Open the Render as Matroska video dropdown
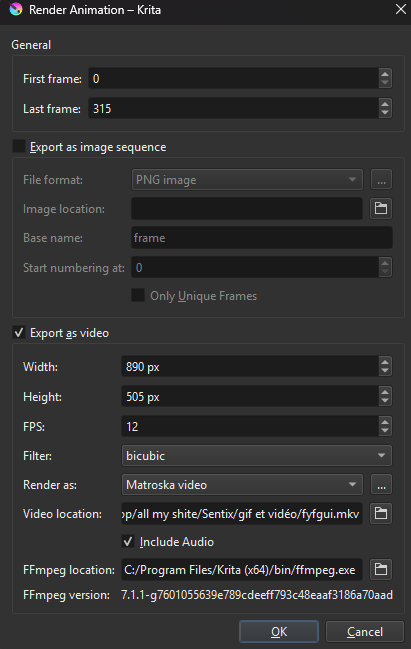Image resolution: width=411 pixels, height=649 pixels. (x=242, y=485)
